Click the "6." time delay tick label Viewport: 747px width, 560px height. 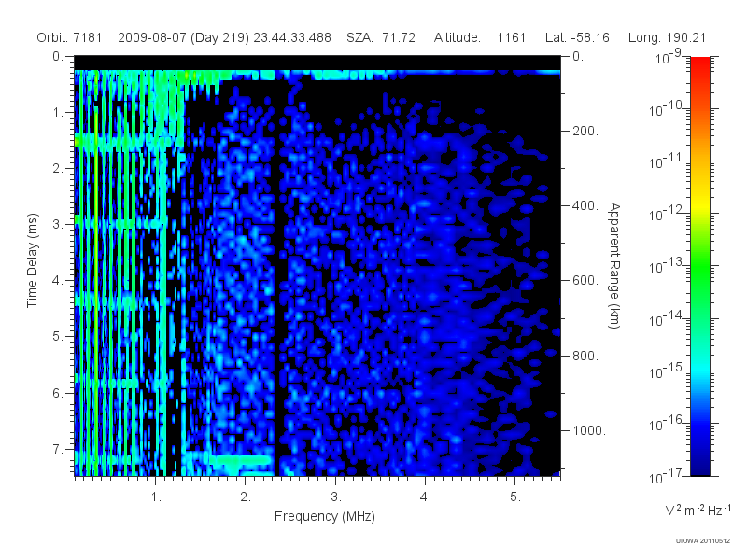(58, 393)
